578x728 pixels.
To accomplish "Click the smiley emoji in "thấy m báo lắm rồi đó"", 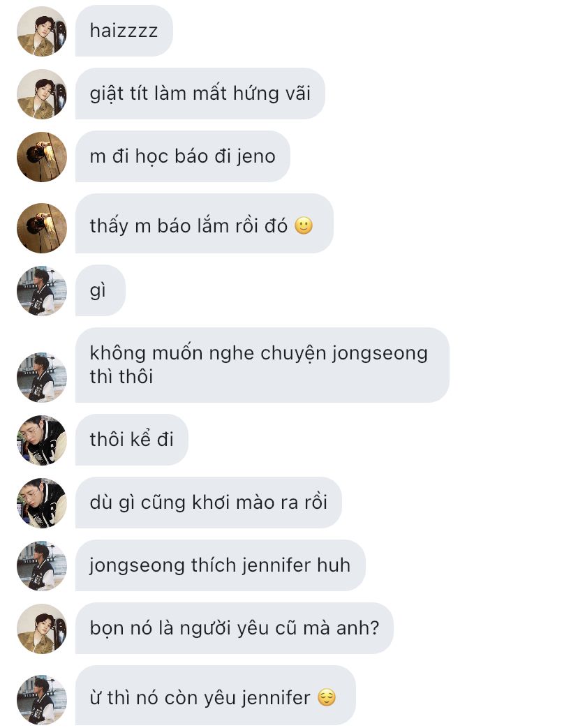I will point(304,225).
